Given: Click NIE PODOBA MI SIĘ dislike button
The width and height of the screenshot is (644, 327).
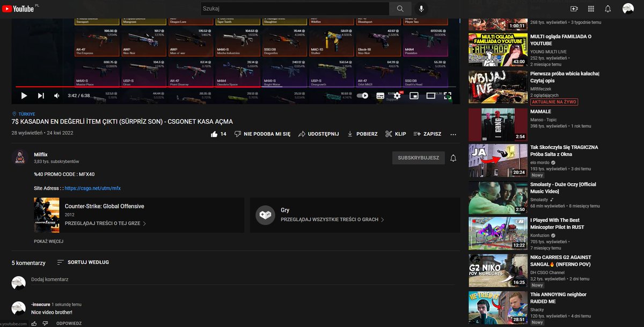Looking at the screenshot, I should point(262,134).
